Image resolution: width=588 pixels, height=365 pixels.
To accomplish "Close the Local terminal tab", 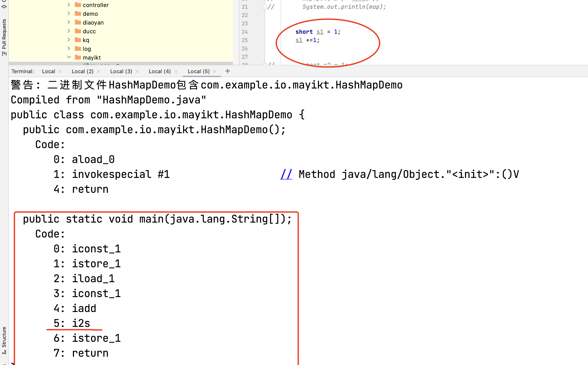I will point(60,71).
